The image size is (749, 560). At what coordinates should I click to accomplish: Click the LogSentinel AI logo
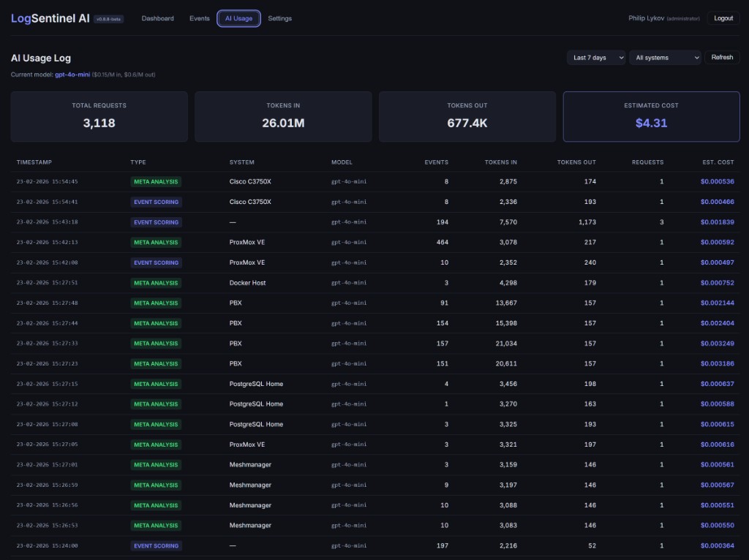(x=50, y=18)
